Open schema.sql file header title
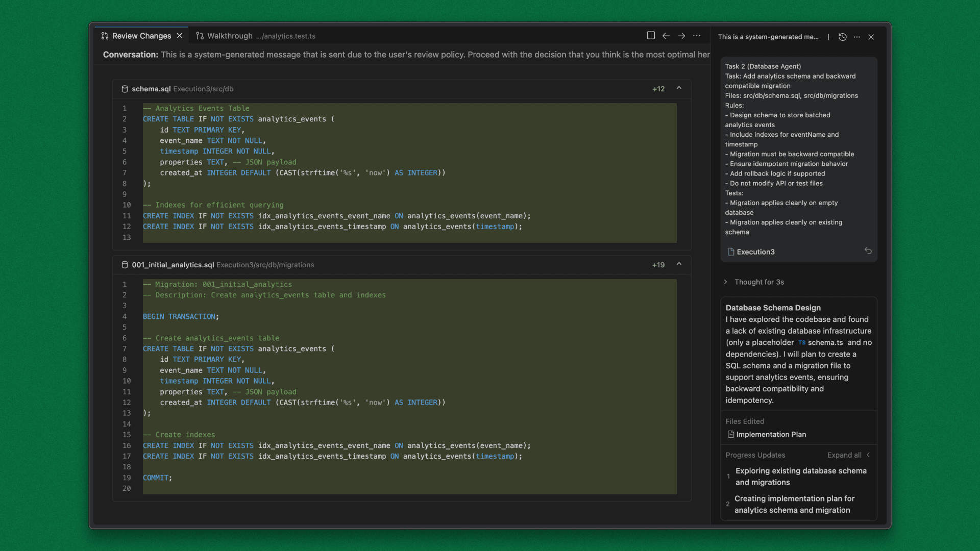This screenshot has height=551, width=980. click(151, 89)
